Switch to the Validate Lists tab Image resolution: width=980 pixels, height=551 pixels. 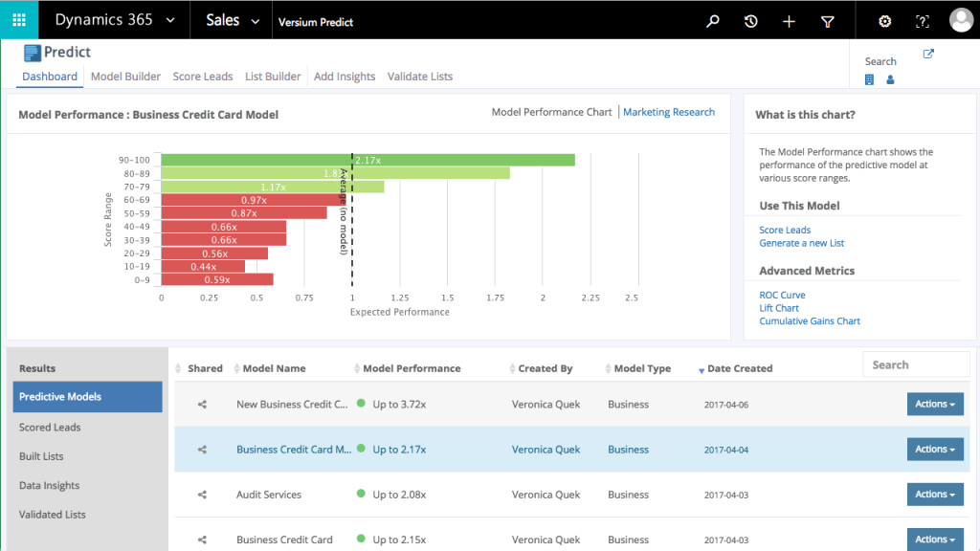click(x=419, y=77)
